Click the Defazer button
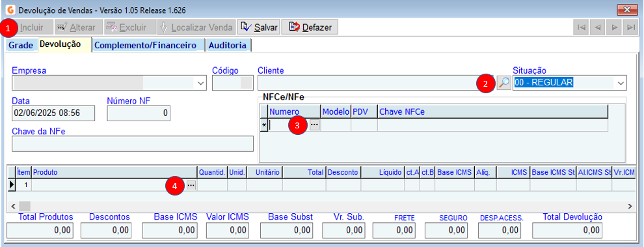The image size is (644, 247). (x=310, y=27)
